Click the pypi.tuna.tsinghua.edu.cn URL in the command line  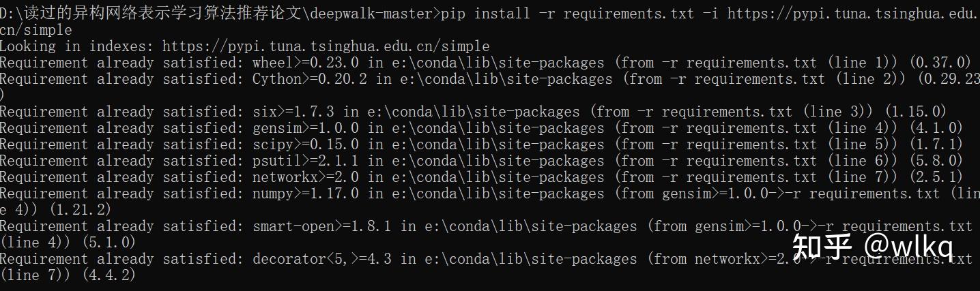click(x=853, y=14)
